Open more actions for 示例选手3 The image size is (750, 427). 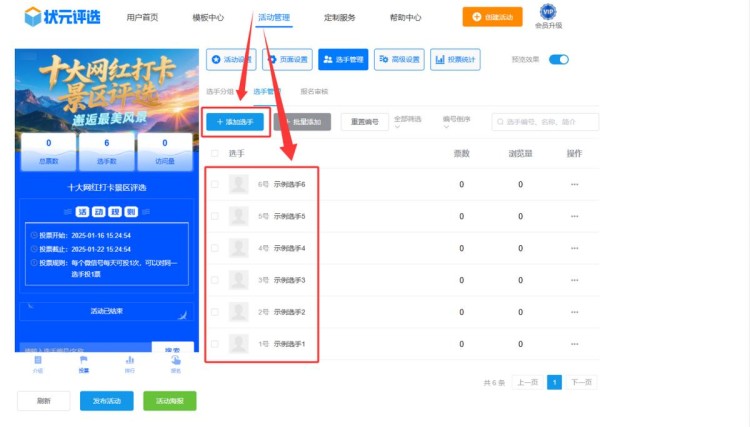[574, 280]
